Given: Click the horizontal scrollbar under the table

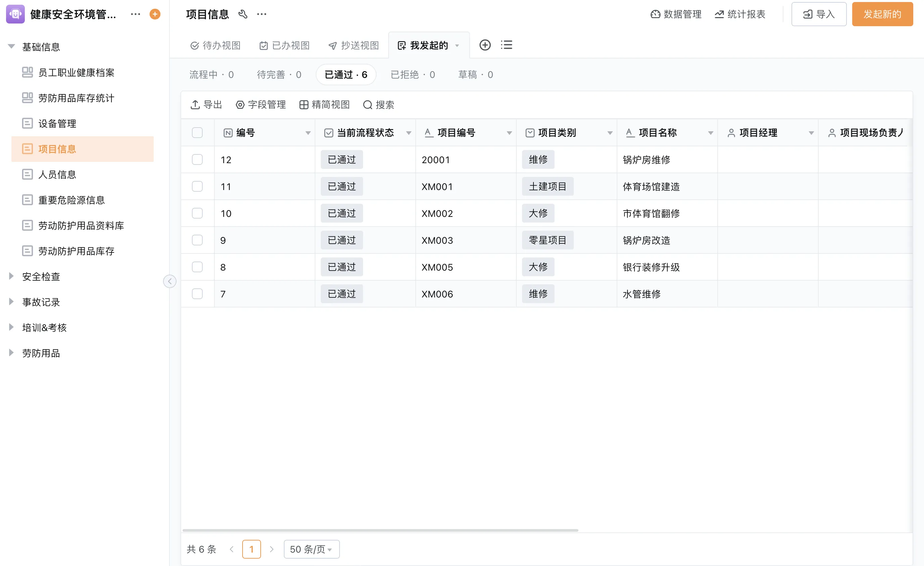Looking at the screenshot, I should coord(380,530).
